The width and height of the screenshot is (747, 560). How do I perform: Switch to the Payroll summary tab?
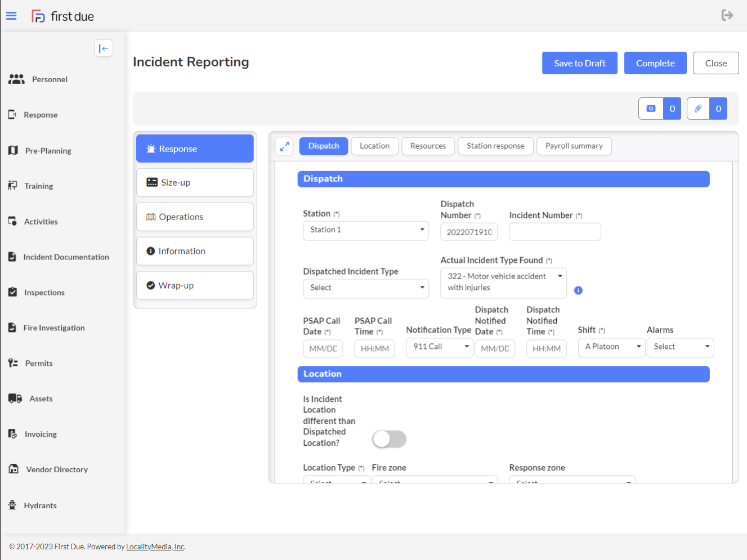coord(574,146)
